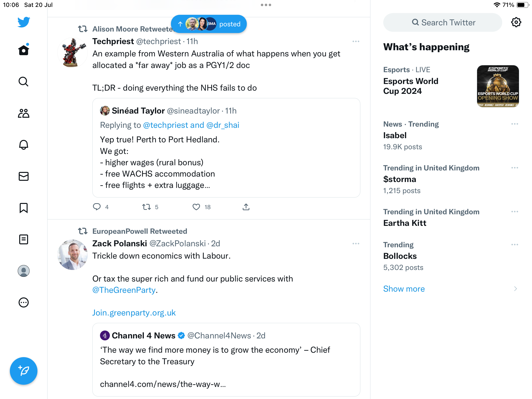
Task: Open trends settings gear icon
Action: click(516, 22)
